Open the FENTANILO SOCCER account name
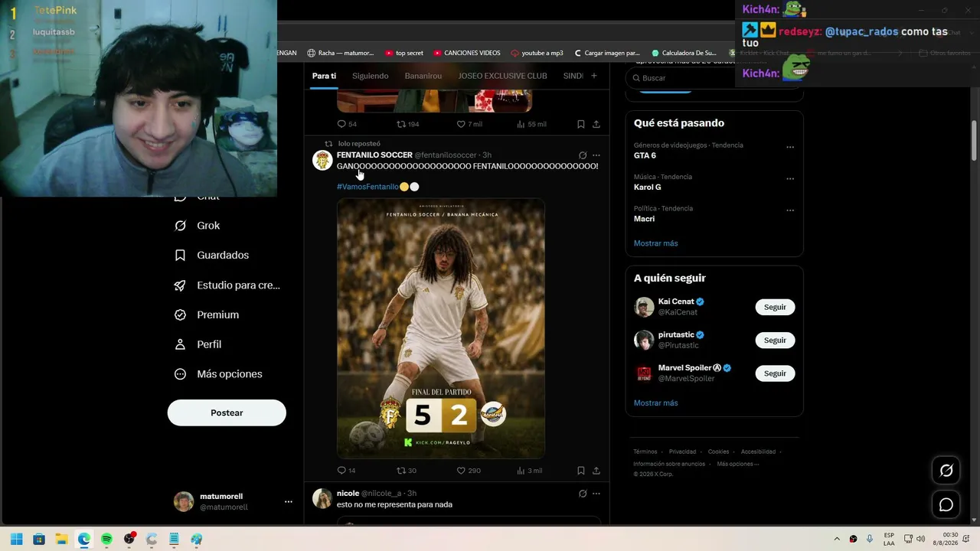980x551 pixels. 374,155
